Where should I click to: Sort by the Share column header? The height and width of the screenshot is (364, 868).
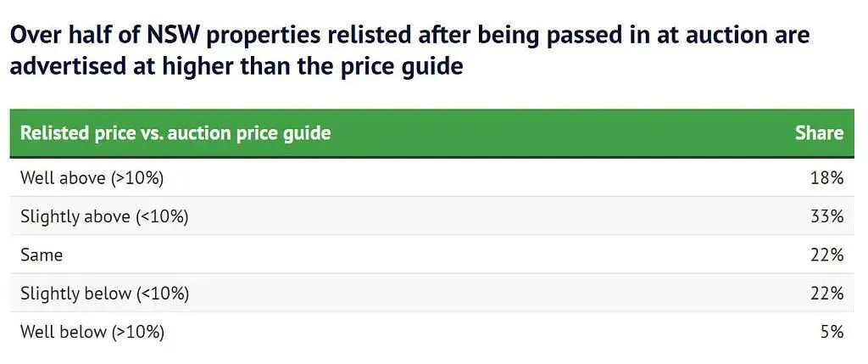(x=819, y=133)
